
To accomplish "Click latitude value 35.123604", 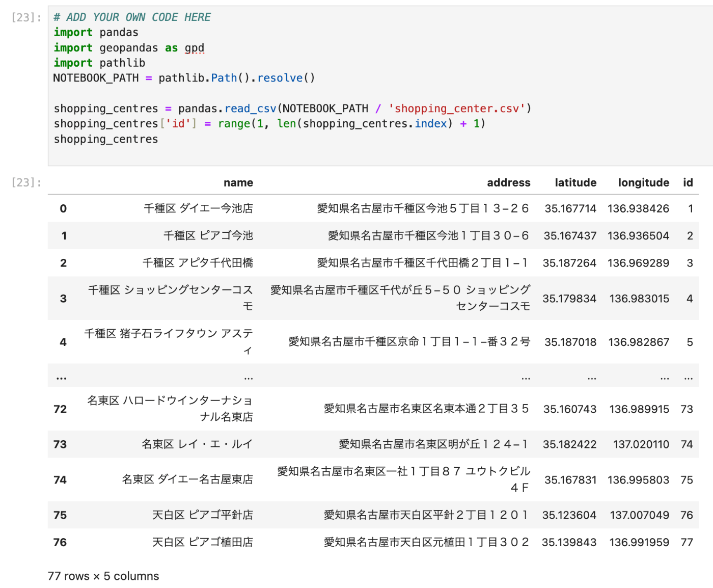I will pos(569,515).
